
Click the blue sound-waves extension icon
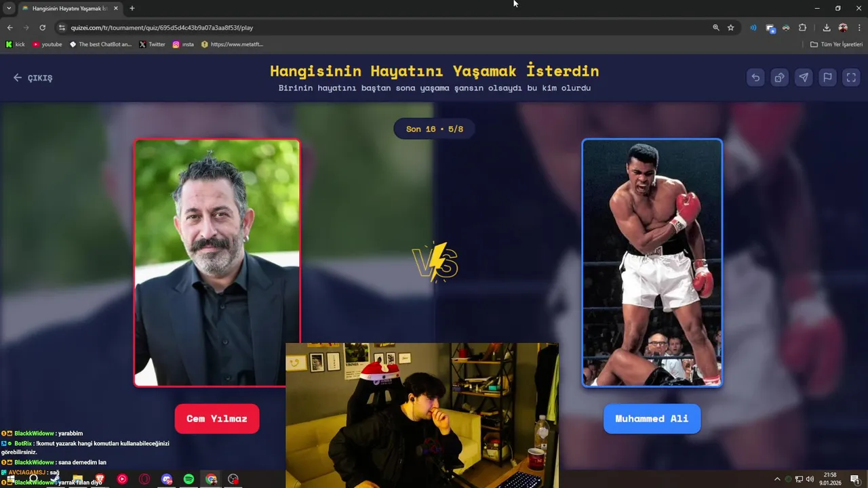pos(753,28)
